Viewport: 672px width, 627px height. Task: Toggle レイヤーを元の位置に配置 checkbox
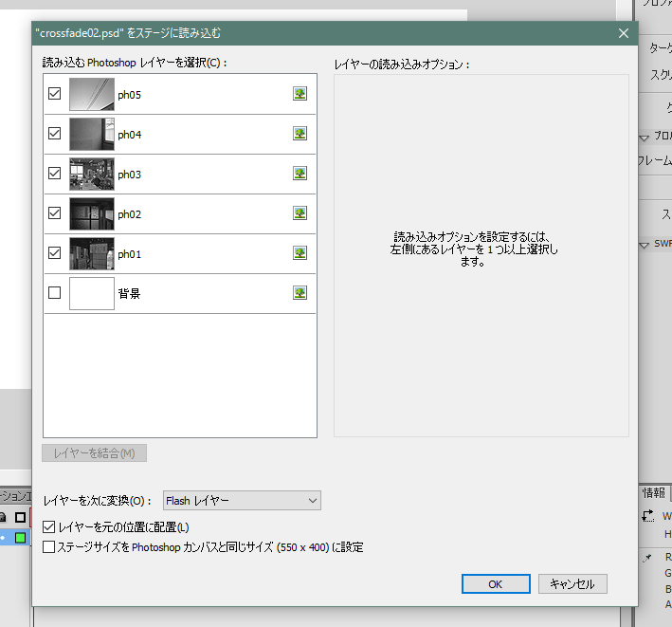coord(49,527)
